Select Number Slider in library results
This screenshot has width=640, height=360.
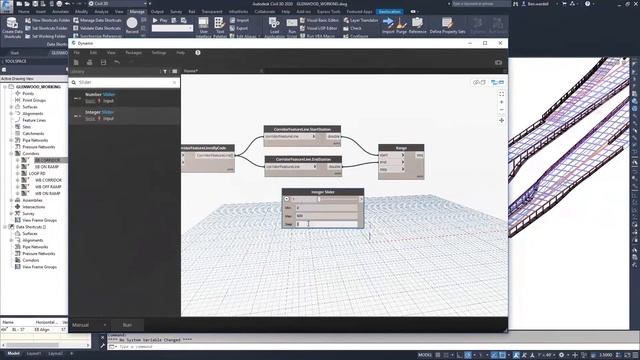[x=124, y=98]
